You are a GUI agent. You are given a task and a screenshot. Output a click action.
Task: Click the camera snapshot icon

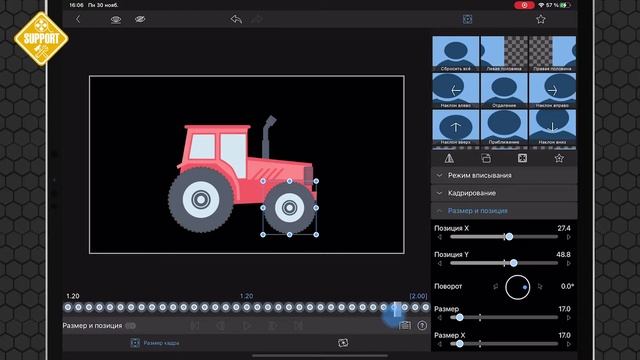405,325
